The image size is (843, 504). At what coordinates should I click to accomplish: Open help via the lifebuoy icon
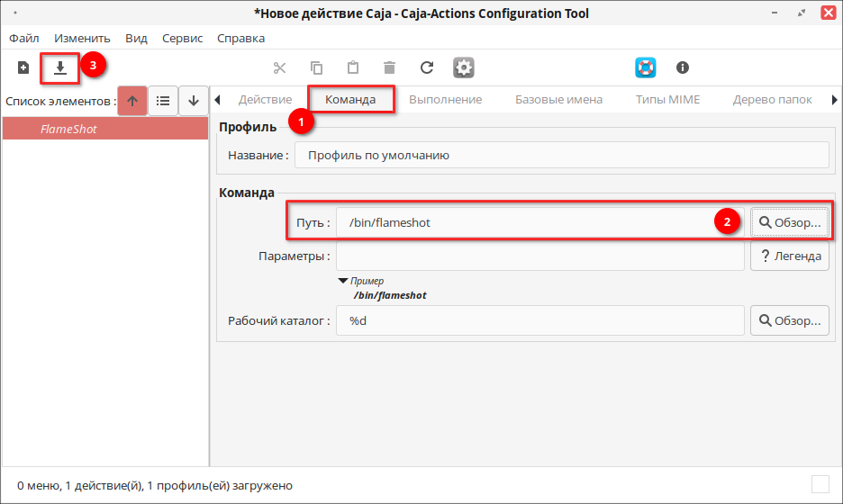pyautogui.click(x=645, y=67)
